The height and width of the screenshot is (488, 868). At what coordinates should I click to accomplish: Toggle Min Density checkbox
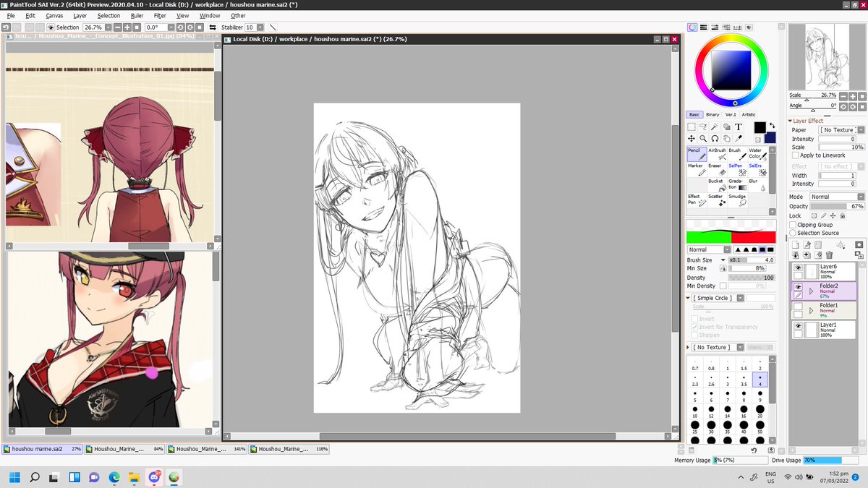pyautogui.click(x=723, y=286)
